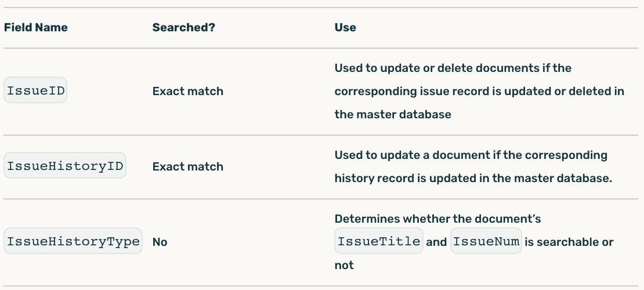Click the Searched? column header
Viewport: 644px width, 290px height.
tap(183, 27)
